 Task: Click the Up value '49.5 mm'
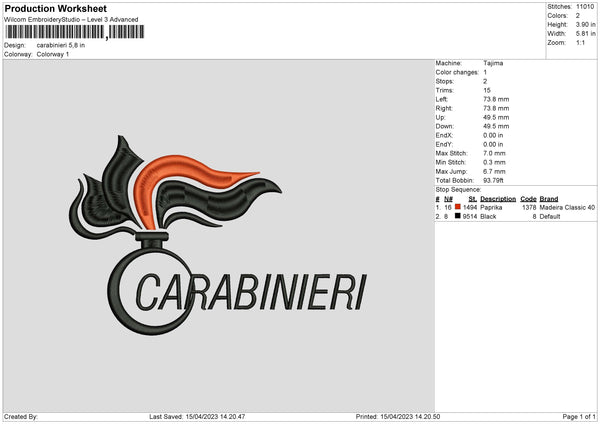[496, 117]
